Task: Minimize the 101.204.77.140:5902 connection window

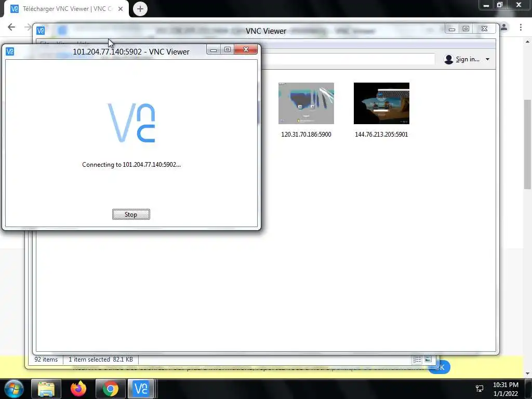Action: click(x=214, y=49)
